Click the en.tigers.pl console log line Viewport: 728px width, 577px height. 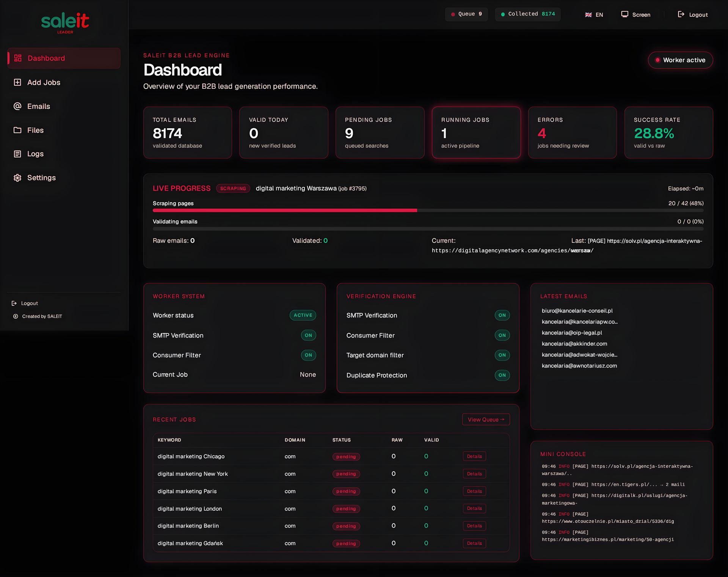coord(613,484)
